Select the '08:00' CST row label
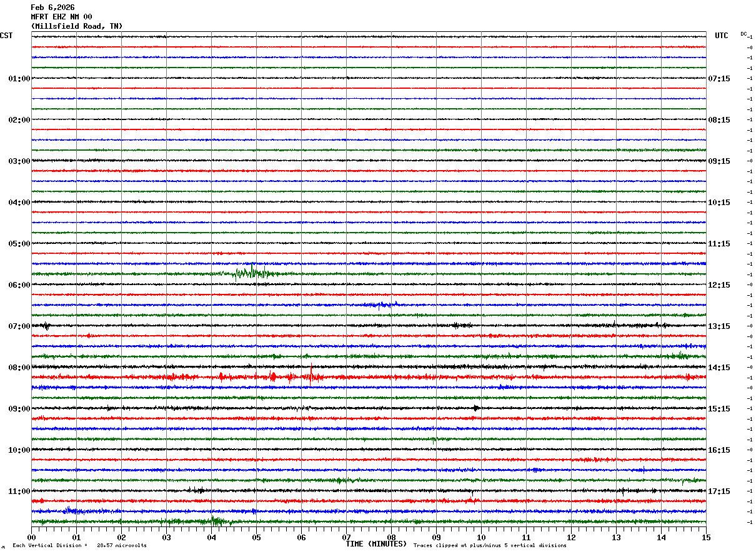 [x=19, y=368]
